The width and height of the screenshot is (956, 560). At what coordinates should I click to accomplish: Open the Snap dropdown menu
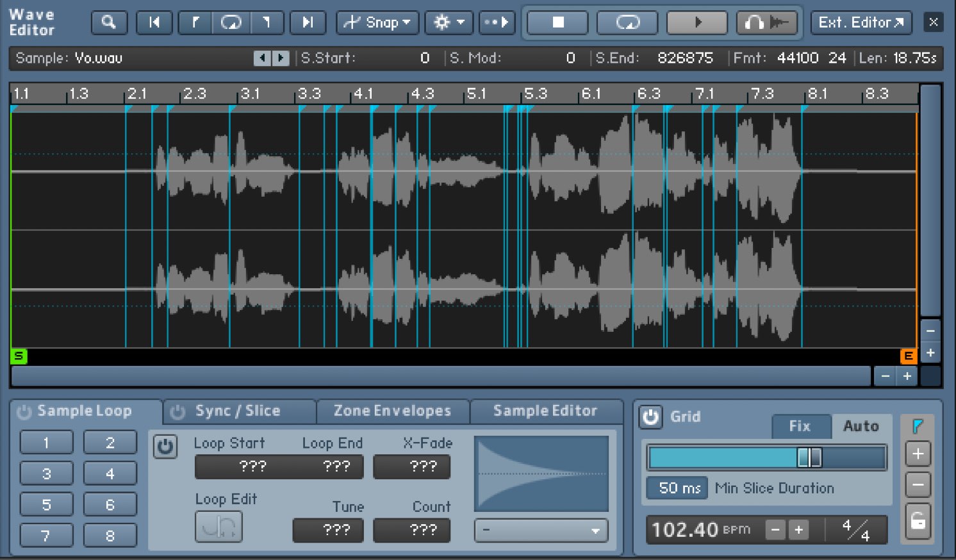377,23
